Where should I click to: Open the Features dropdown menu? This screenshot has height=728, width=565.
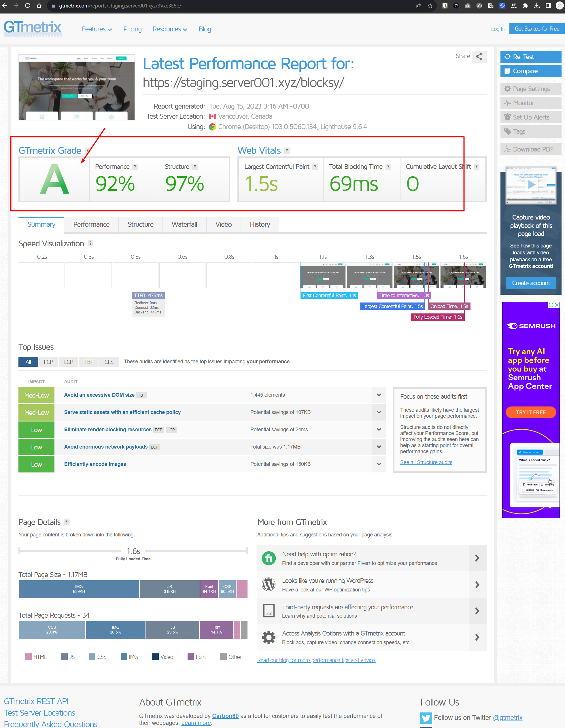click(x=97, y=29)
